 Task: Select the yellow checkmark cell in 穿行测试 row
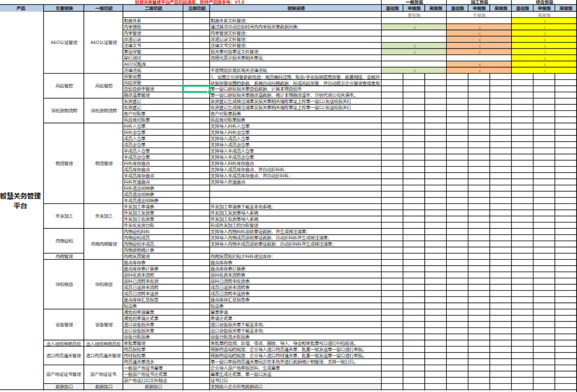pyautogui.click(x=544, y=58)
